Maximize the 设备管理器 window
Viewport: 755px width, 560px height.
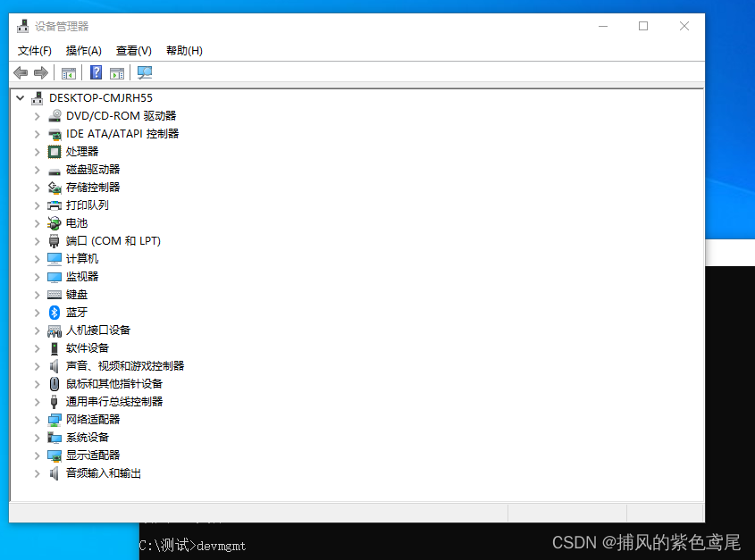pos(643,26)
